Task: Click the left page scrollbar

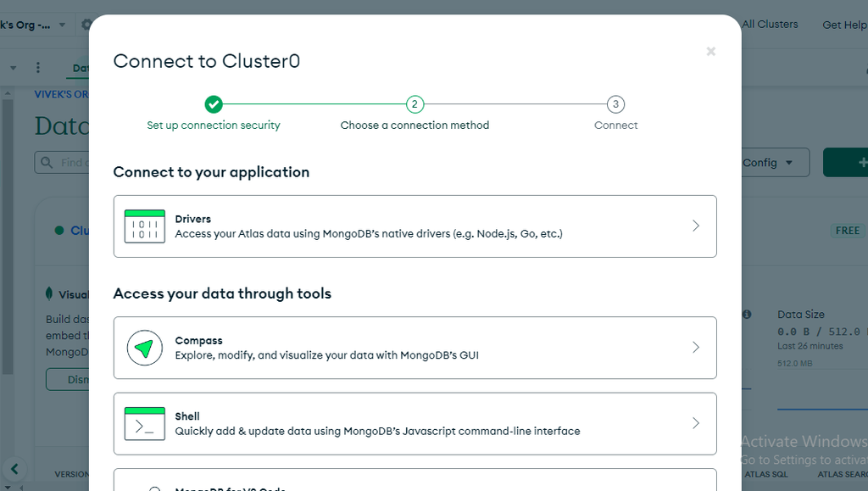Action: point(7,237)
